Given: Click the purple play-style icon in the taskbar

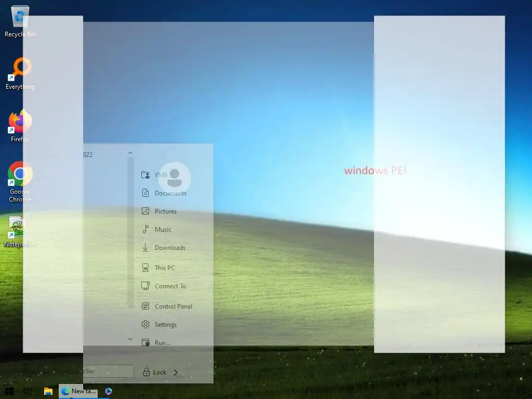Looking at the screenshot, I should point(109,391).
